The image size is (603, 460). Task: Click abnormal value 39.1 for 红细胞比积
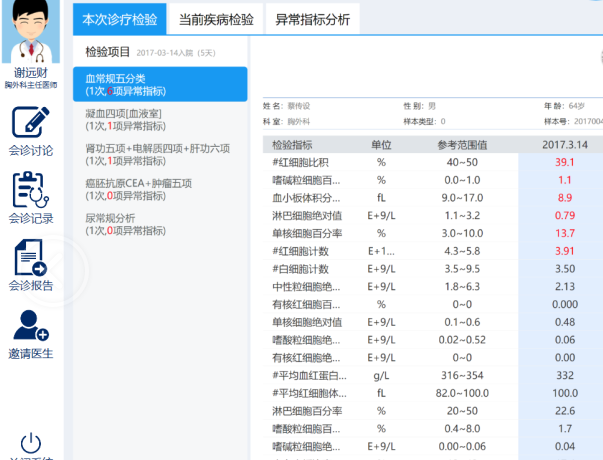(x=564, y=162)
